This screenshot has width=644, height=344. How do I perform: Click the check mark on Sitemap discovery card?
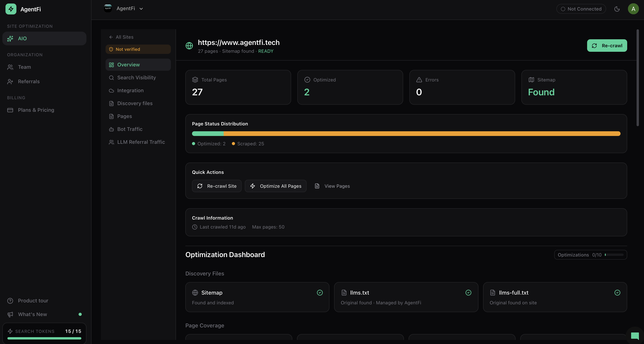point(320,293)
